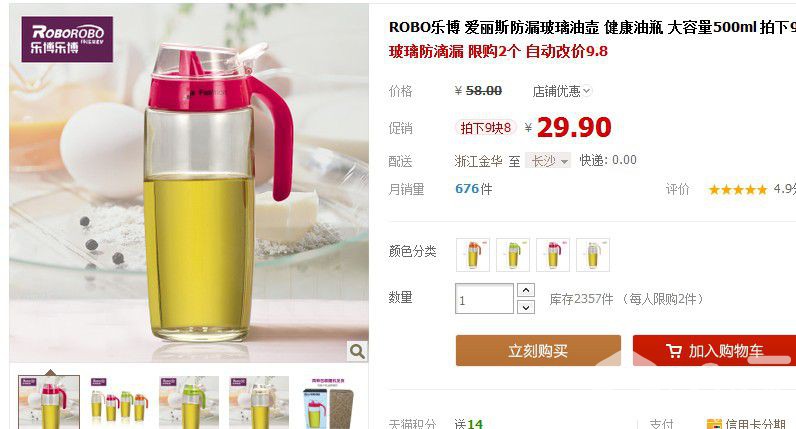The width and height of the screenshot is (796, 429).
Task: Click the ROBOROBO brand logo
Action: click(67, 39)
